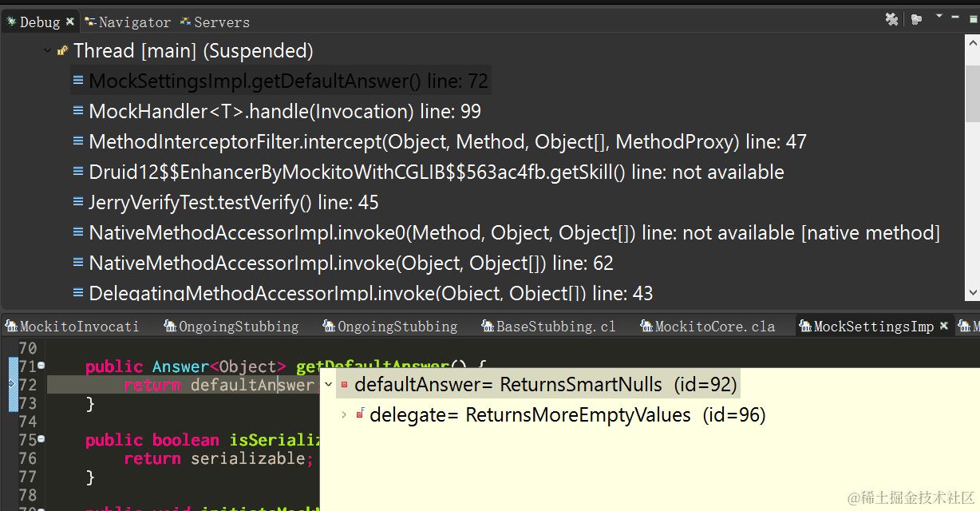Collapse the getDefaultAnswer method fold at line 71

click(41, 366)
